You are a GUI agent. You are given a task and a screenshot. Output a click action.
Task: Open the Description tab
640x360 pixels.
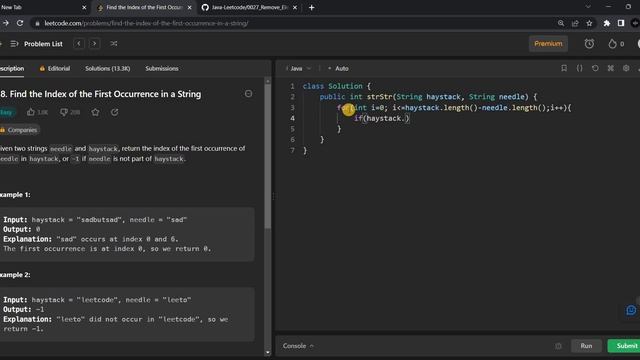point(11,69)
